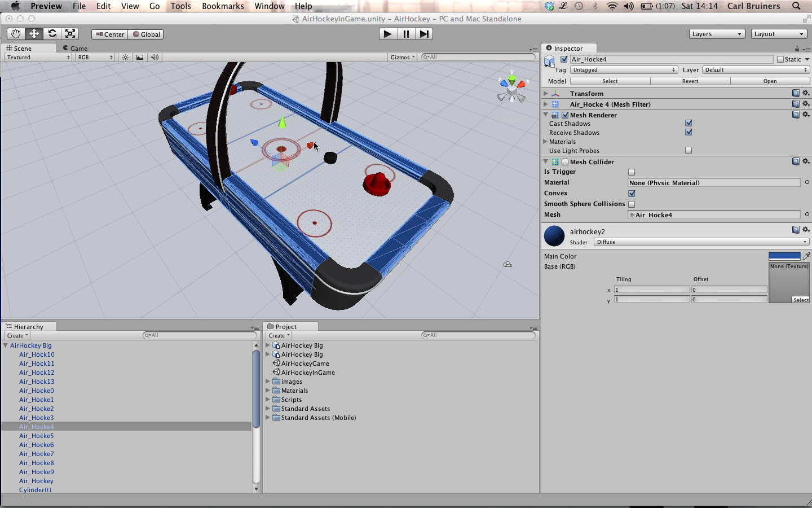Expand the Transform component

[546, 94]
